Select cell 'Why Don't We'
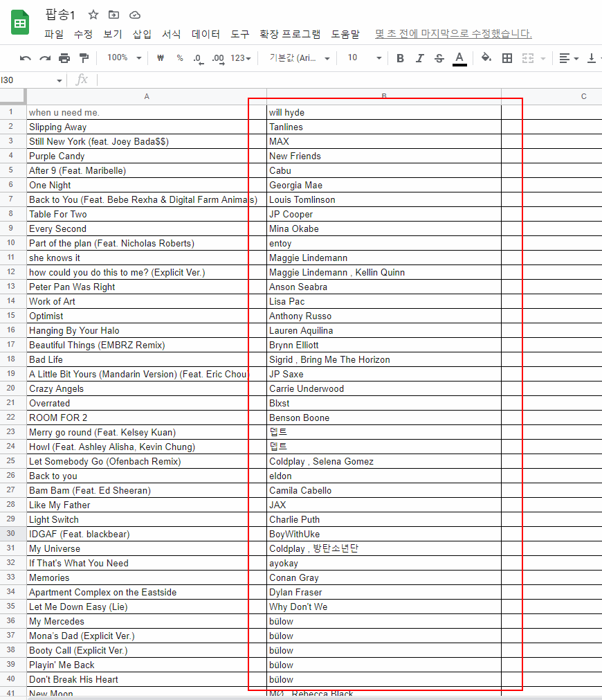The image size is (602, 700). (384, 607)
